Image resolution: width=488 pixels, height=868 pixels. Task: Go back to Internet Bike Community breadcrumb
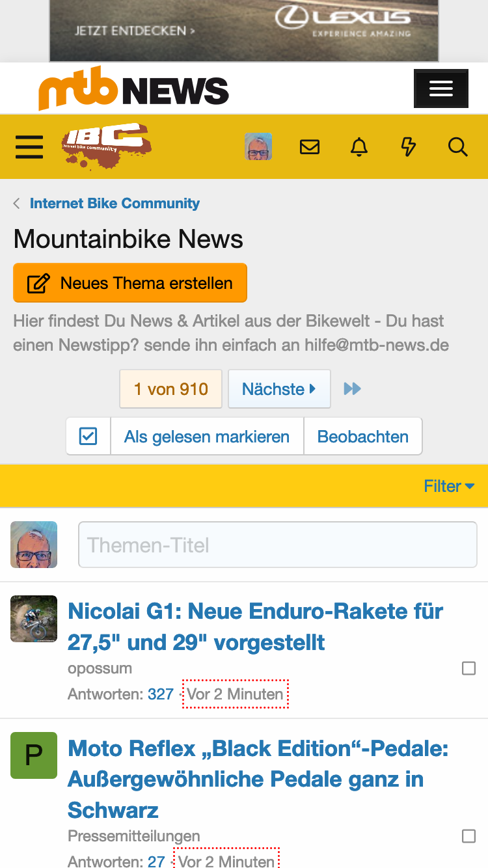(x=115, y=203)
